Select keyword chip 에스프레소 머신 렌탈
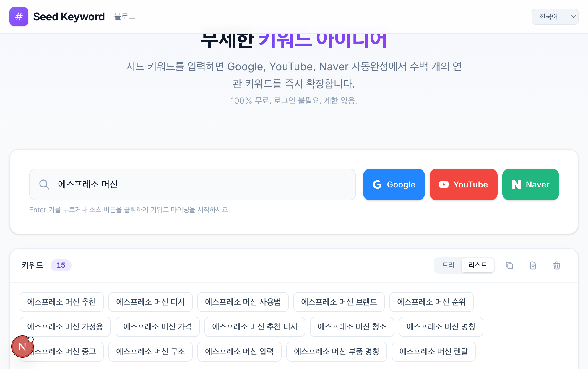The height and width of the screenshot is (369, 588). tap(434, 352)
